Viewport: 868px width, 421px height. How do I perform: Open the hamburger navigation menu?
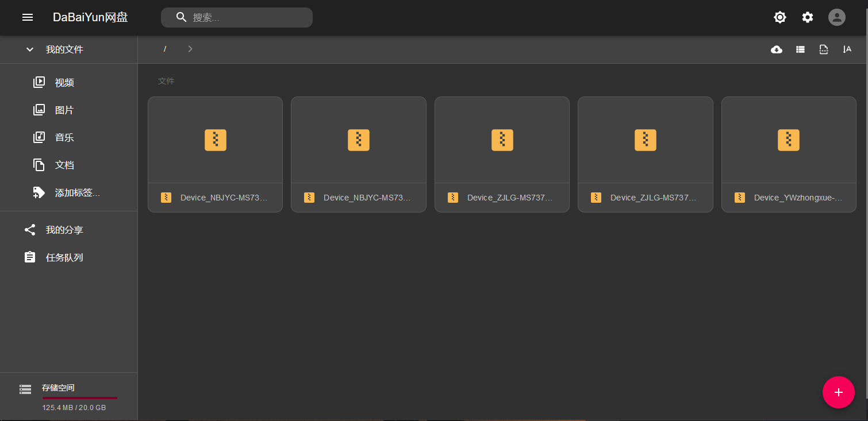point(28,17)
